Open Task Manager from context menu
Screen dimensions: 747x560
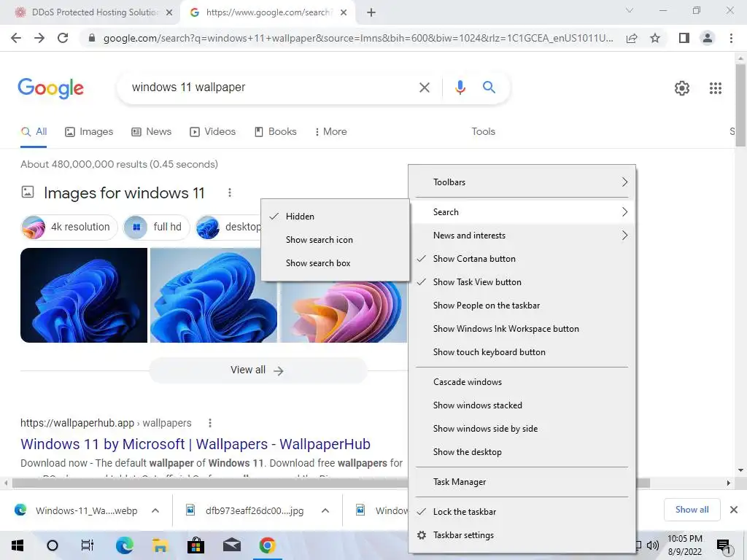[x=522, y=482]
